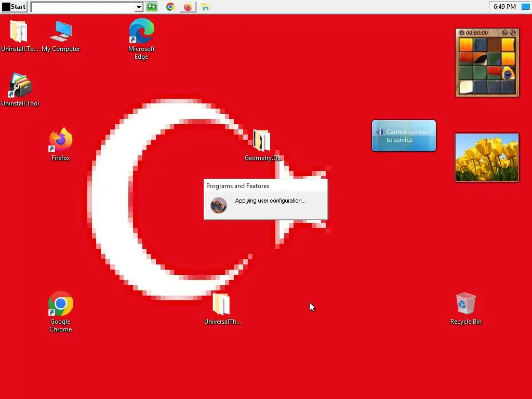Launch Chrome from the taskbar
The width and height of the screenshot is (532, 399).
click(170, 7)
